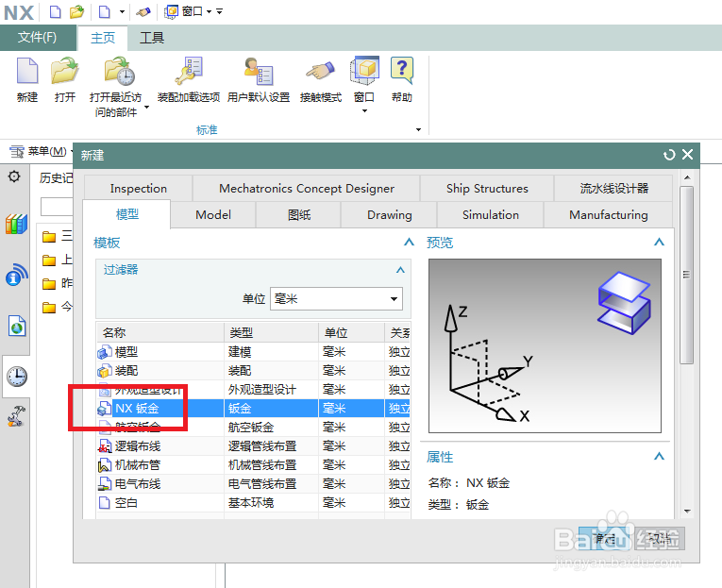Select the Drawing tab
722x588 pixels.
pos(390,214)
